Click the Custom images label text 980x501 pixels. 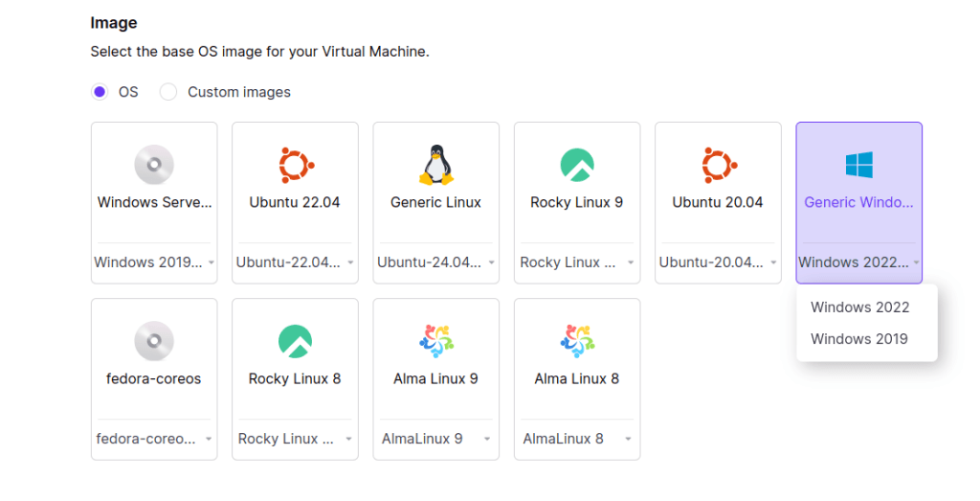point(239,92)
